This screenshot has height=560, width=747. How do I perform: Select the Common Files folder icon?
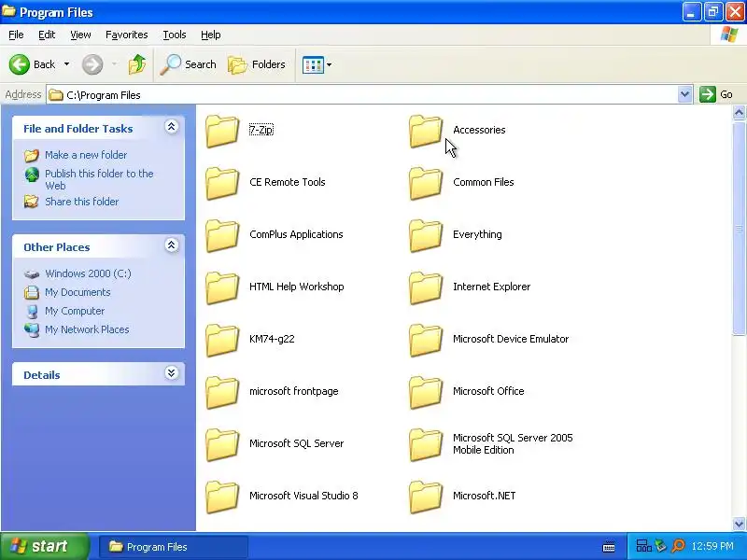tap(426, 183)
